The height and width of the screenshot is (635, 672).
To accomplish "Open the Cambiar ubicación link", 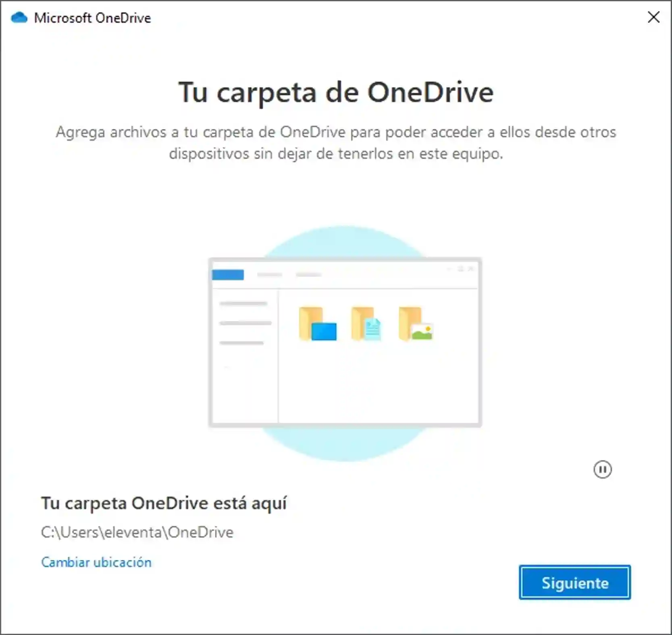I will point(96,562).
